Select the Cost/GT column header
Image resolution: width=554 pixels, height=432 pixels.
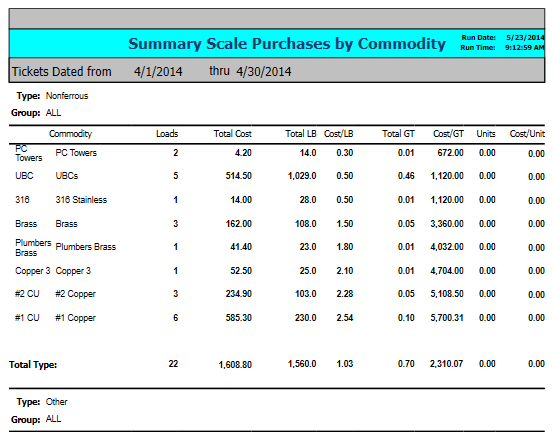(448, 134)
